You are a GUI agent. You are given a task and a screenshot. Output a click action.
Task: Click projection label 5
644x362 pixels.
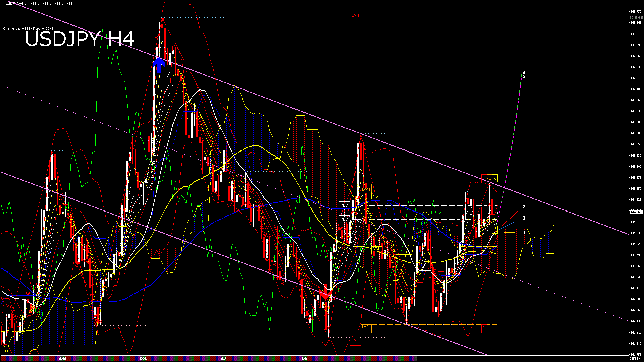[524, 77]
